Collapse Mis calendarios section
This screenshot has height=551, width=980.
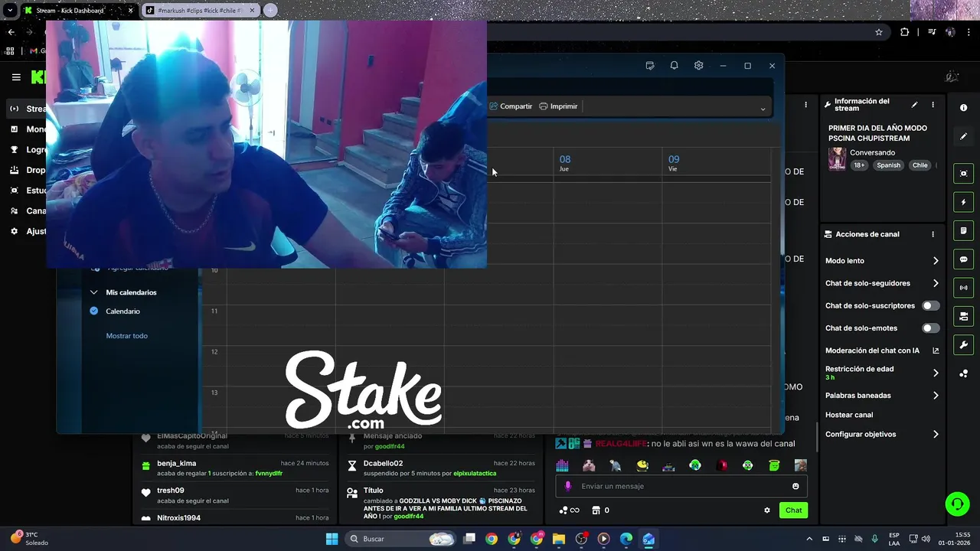pyautogui.click(x=93, y=292)
